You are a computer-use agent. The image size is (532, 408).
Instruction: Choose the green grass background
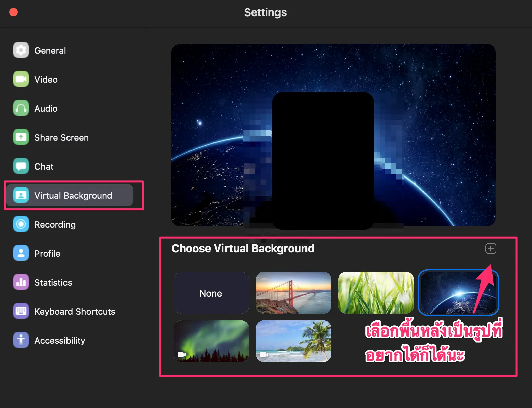click(376, 293)
